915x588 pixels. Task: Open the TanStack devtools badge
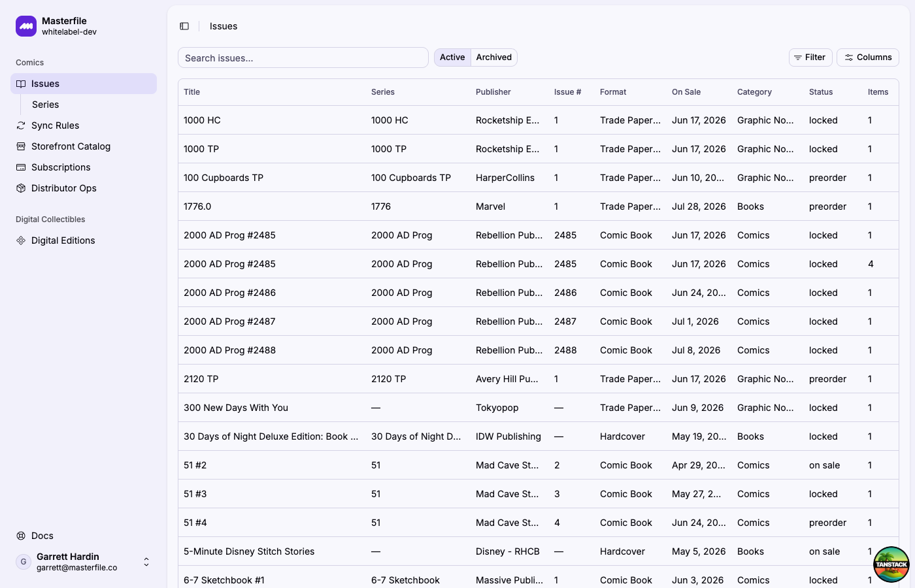point(891,564)
